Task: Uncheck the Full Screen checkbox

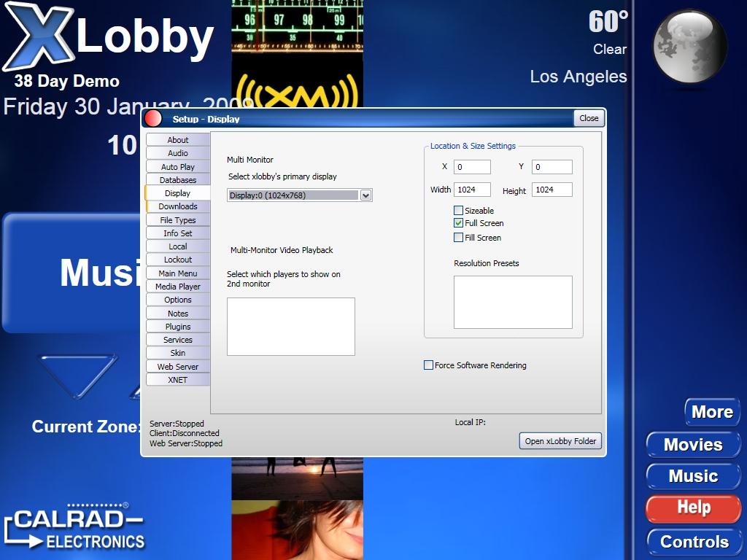Action: click(x=458, y=223)
